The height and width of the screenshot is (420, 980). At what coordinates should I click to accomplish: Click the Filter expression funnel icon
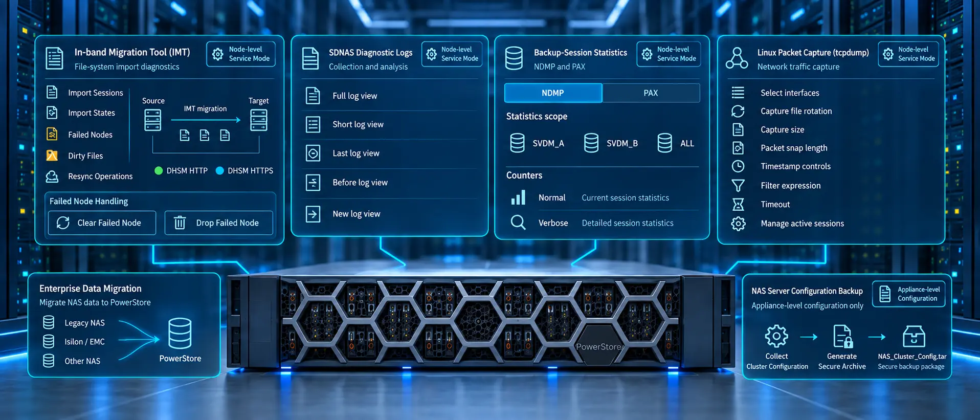coord(738,186)
